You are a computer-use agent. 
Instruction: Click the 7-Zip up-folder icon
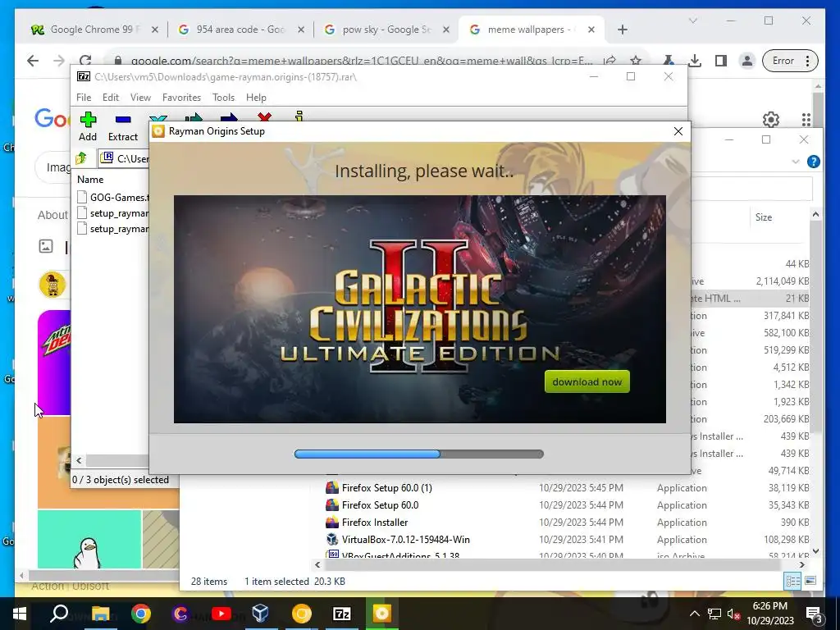[x=81, y=158]
